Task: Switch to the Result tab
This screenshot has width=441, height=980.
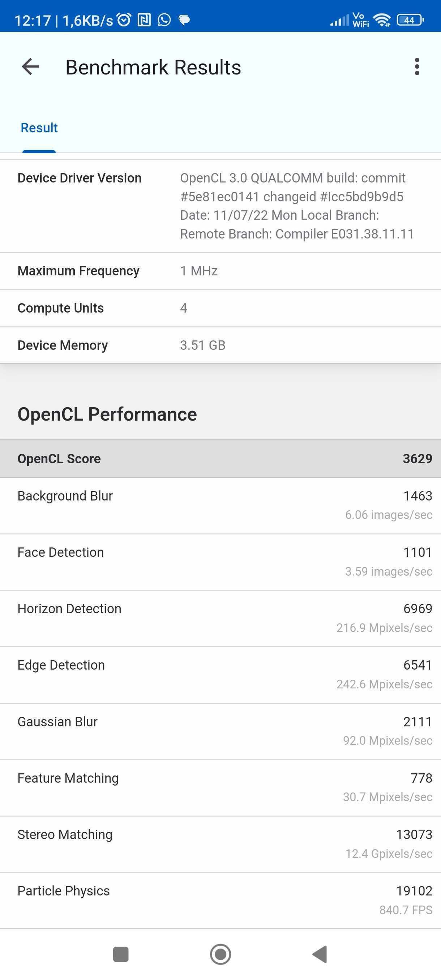Action: pos(39,128)
